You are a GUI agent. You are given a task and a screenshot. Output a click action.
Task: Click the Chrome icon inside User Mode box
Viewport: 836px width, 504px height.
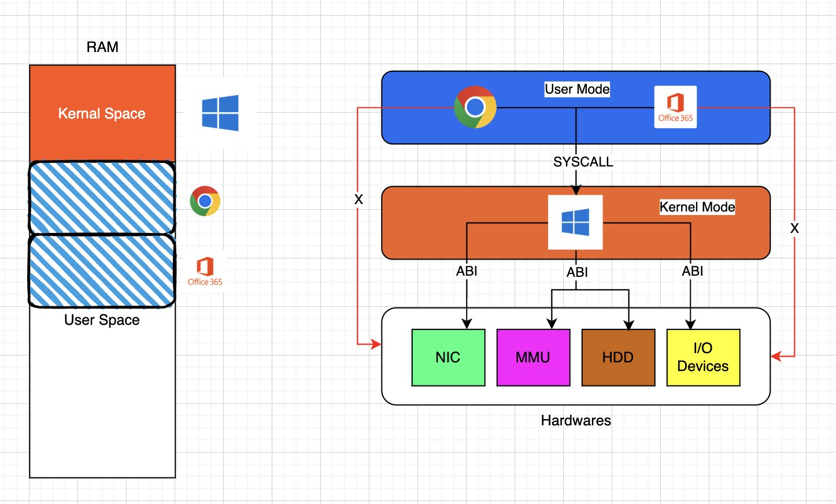pos(475,107)
